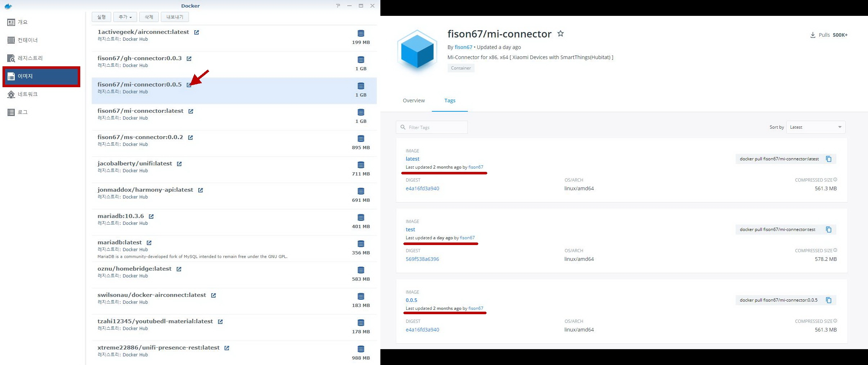
Task: Open external link for jacobalberty/unifi:latest
Action: pyautogui.click(x=179, y=164)
